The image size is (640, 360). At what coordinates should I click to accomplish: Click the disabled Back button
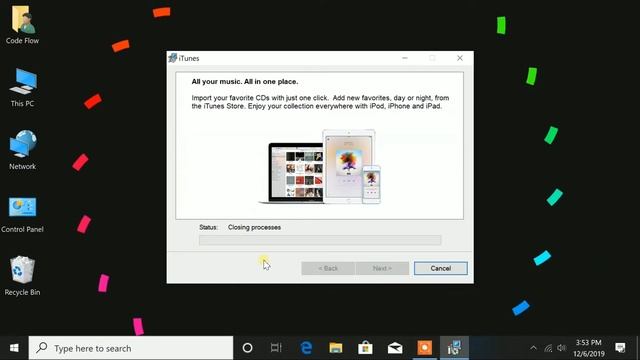pos(328,268)
